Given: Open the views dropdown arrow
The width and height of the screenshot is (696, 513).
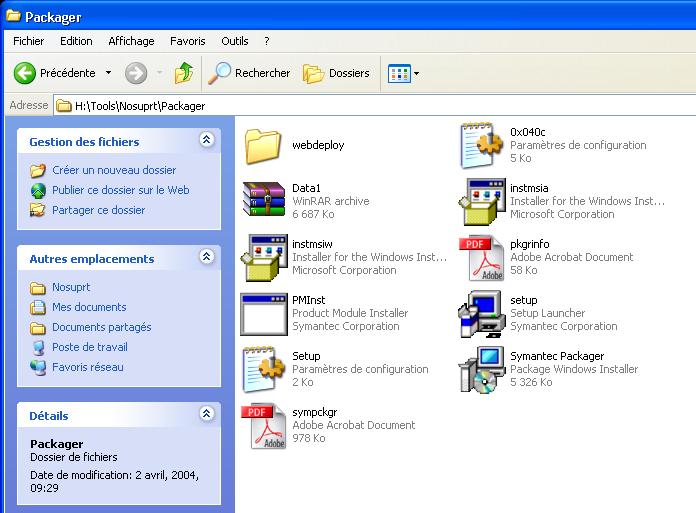Looking at the screenshot, I should 416,74.
